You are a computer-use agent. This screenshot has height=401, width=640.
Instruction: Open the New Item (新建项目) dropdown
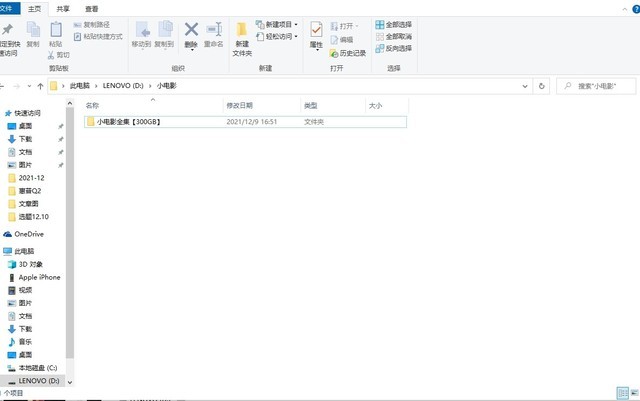tap(279, 24)
